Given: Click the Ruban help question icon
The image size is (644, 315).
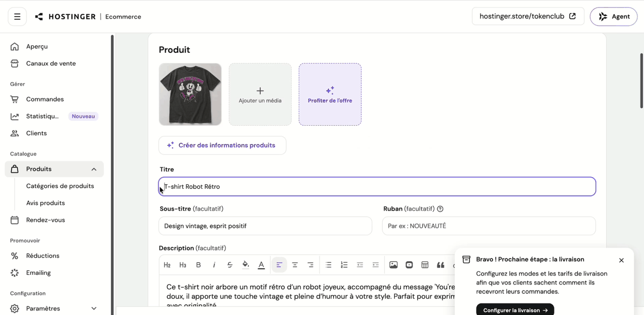Looking at the screenshot, I should click(440, 209).
